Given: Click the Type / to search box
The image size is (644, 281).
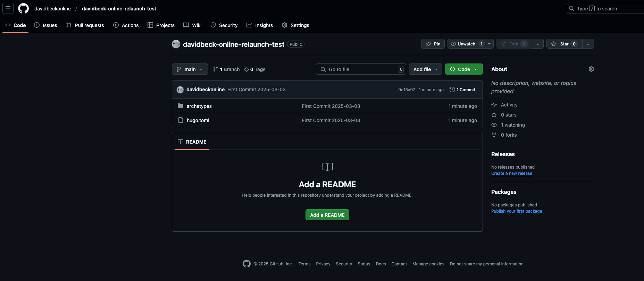Looking at the screenshot, I should click(605, 8).
